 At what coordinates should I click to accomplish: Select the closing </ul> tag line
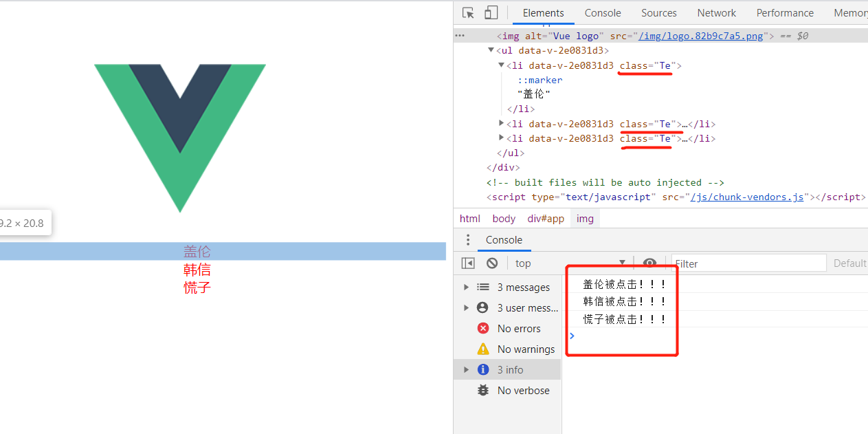(511, 153)
